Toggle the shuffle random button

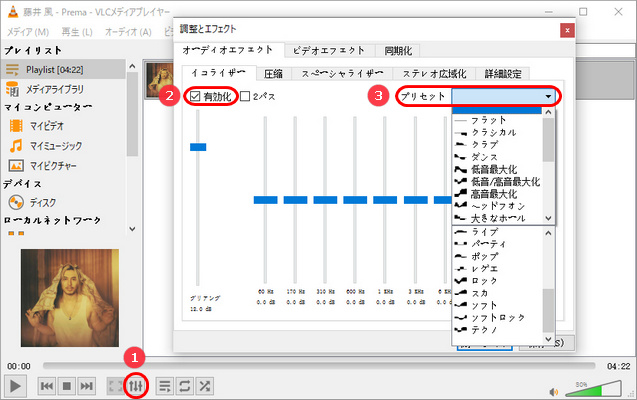click(x=205, y=386)
